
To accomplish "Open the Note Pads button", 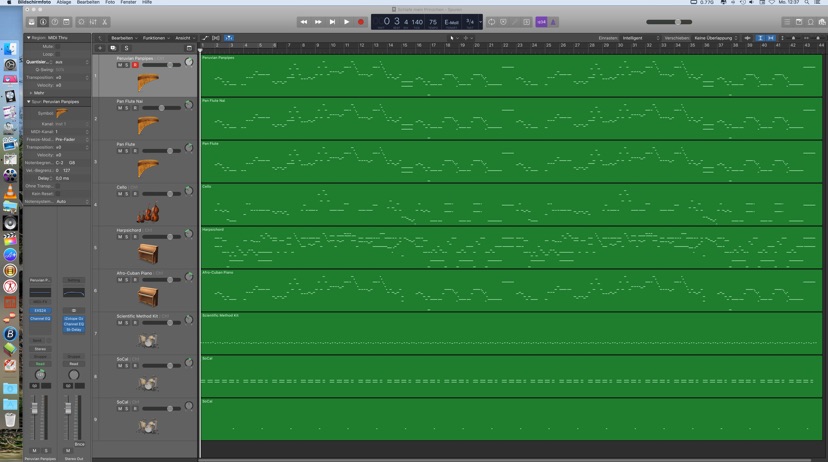I will coord(799,22).
